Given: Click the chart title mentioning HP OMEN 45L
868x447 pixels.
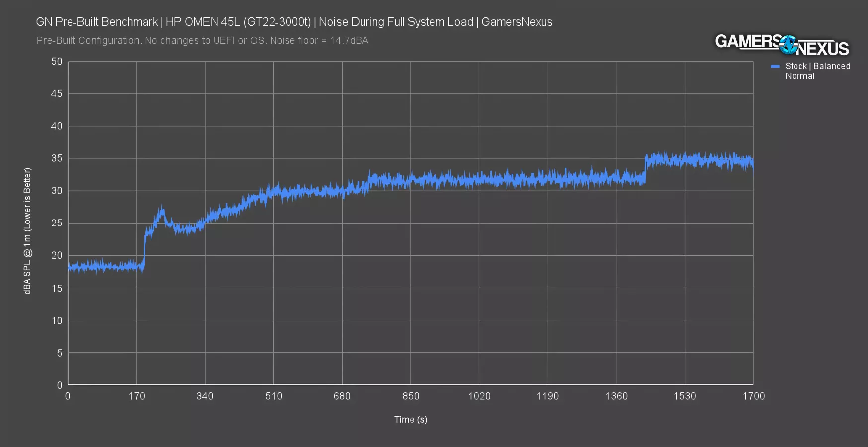Looking at the screenshot, I should point(293,22).
